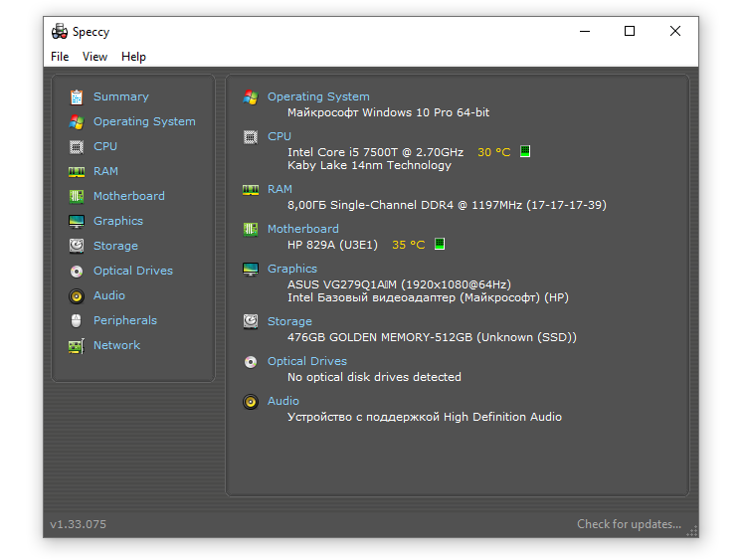Open the Operating System heading link
Viewport: 746px width, 560px height.
[318, 96]
